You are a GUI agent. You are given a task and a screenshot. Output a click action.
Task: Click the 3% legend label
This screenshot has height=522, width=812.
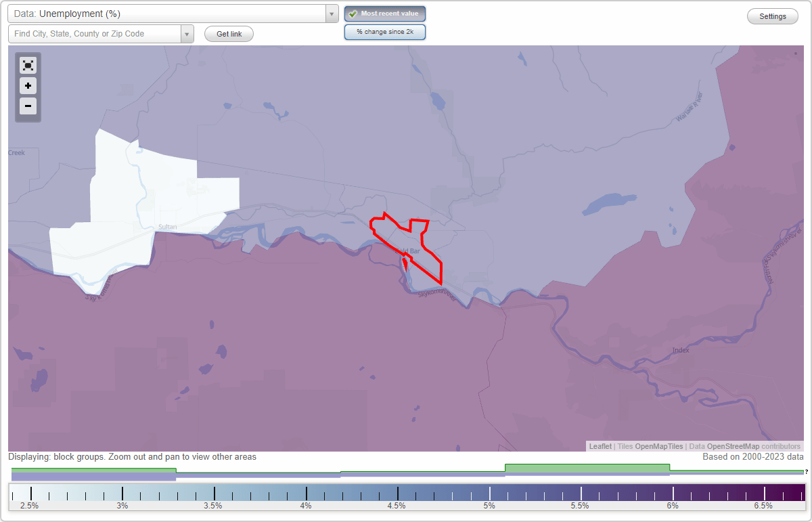122,505
